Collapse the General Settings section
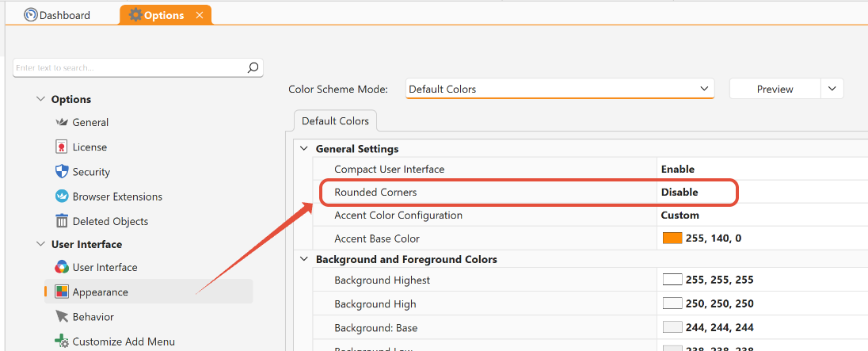 pyautogui.click(x=304, y=149)
